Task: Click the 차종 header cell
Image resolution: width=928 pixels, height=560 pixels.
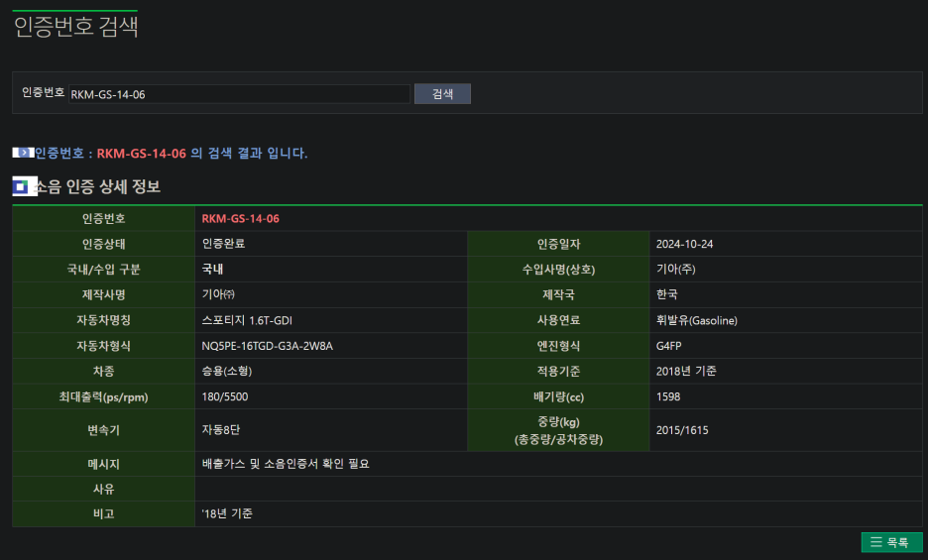Action: pos(103,371)
